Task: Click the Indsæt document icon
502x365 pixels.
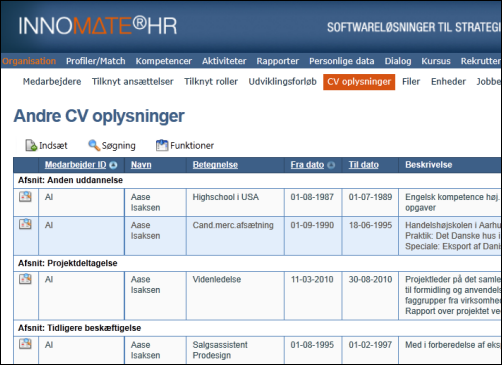Action: (x=31, y=145)
